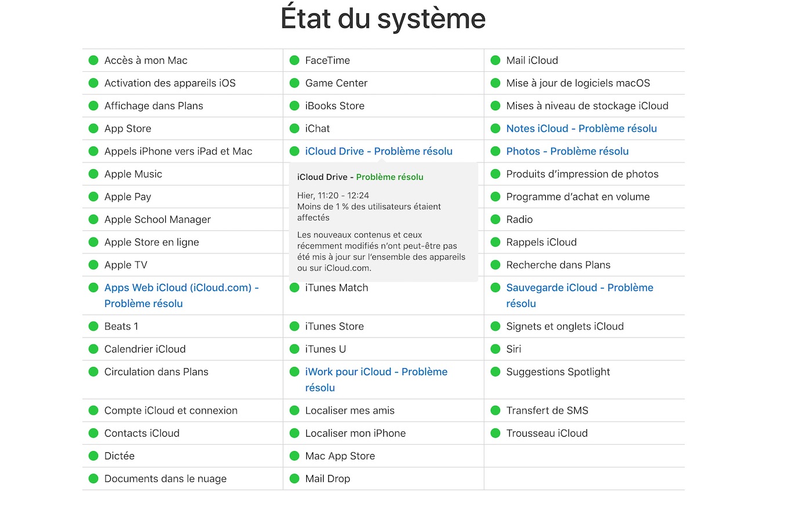The width and height of the screenshot is (812, 508).
Task: Click the status dot next to Radio
Action: (495, 219)
